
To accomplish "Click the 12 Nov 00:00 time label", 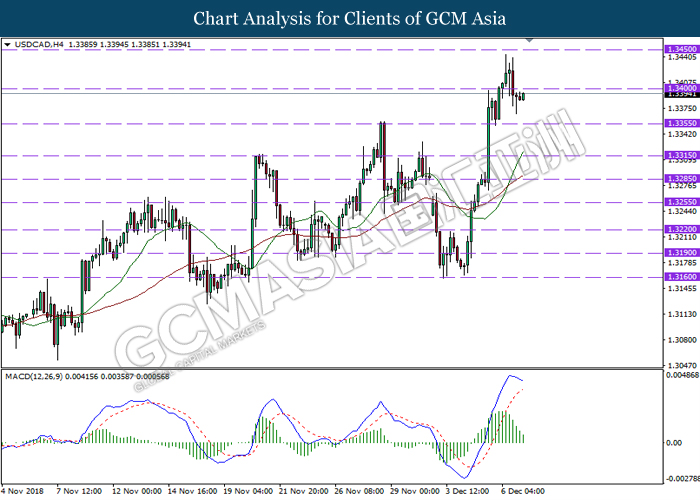I will coord(137,491).
